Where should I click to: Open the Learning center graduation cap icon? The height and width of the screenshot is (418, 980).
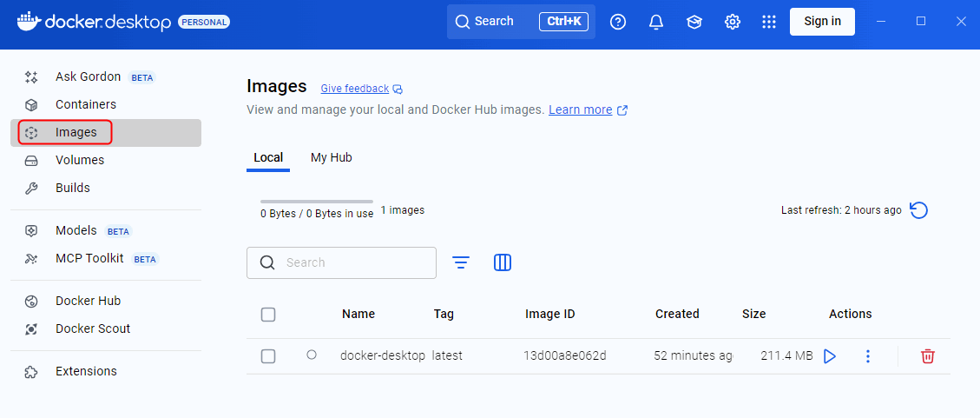[x=694, y=22]
